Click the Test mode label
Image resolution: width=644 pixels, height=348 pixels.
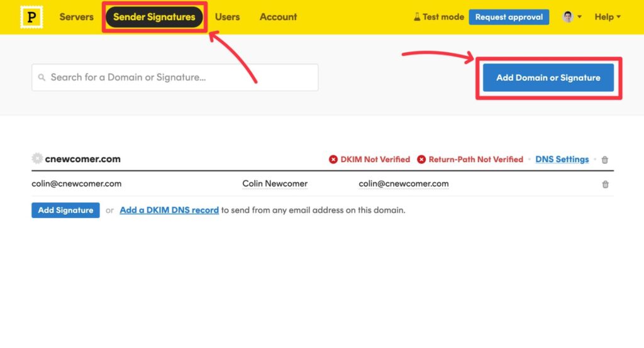click(443, 17)
